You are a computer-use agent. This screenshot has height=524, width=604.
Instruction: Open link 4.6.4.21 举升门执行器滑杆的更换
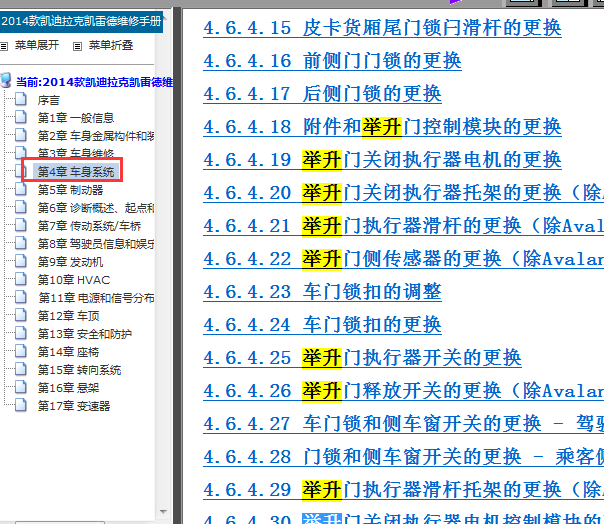click(403, 226)
